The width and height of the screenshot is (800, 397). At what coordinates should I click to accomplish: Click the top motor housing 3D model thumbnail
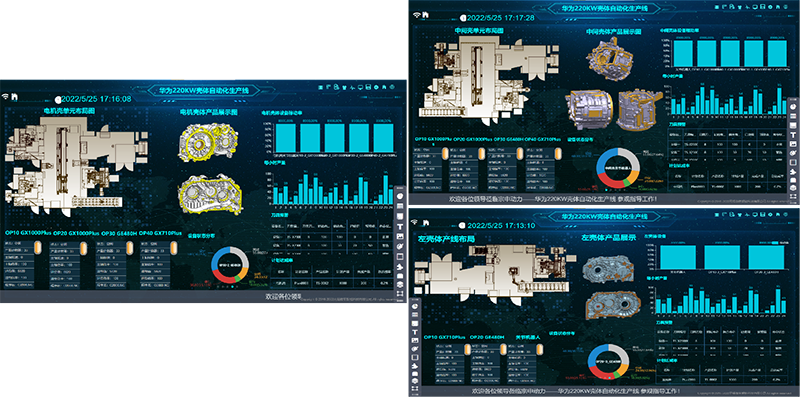(208, 139)
